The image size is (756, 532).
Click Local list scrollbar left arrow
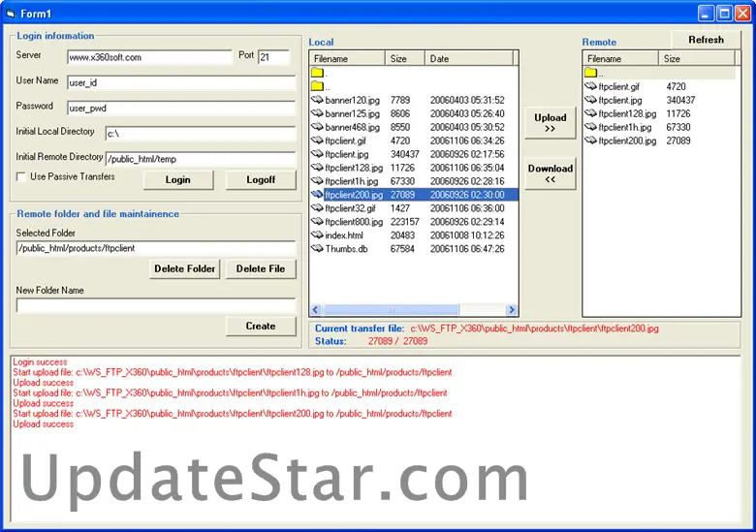coord(316,310)
